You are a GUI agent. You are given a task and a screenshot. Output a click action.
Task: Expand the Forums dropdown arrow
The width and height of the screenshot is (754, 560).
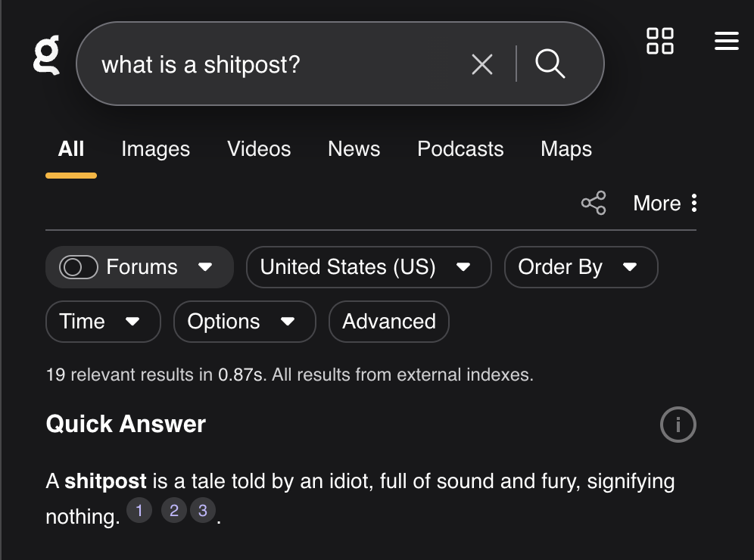(204, 267)
